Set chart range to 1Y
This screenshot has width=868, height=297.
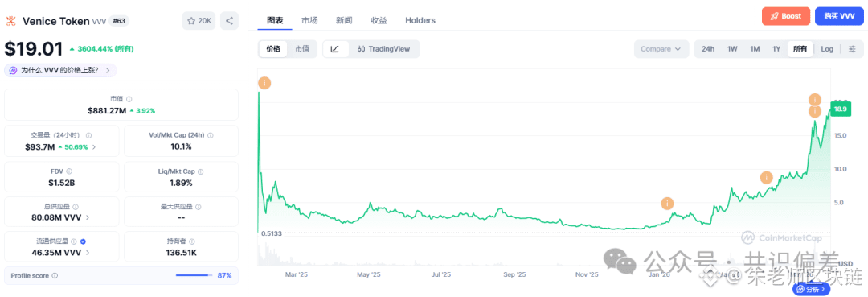pyautogui.click(x=776, y=49)
